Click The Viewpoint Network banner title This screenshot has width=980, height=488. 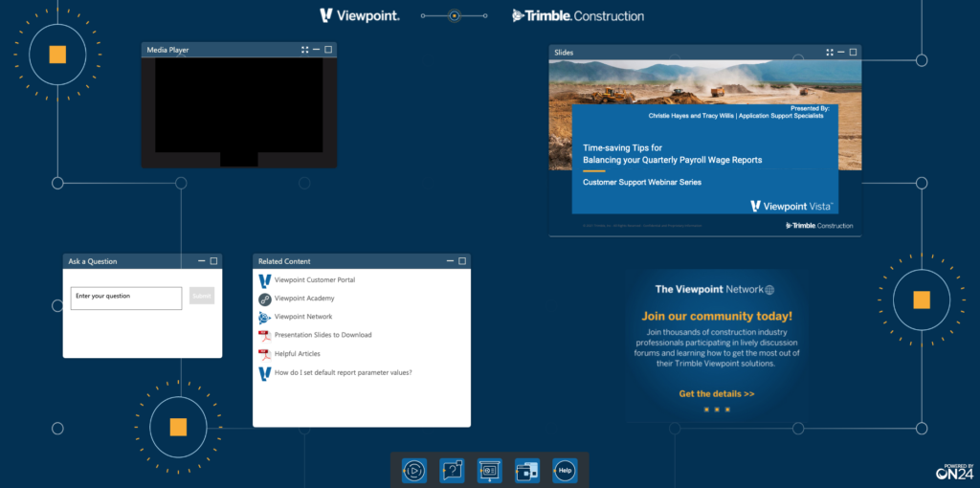[714, 289]
